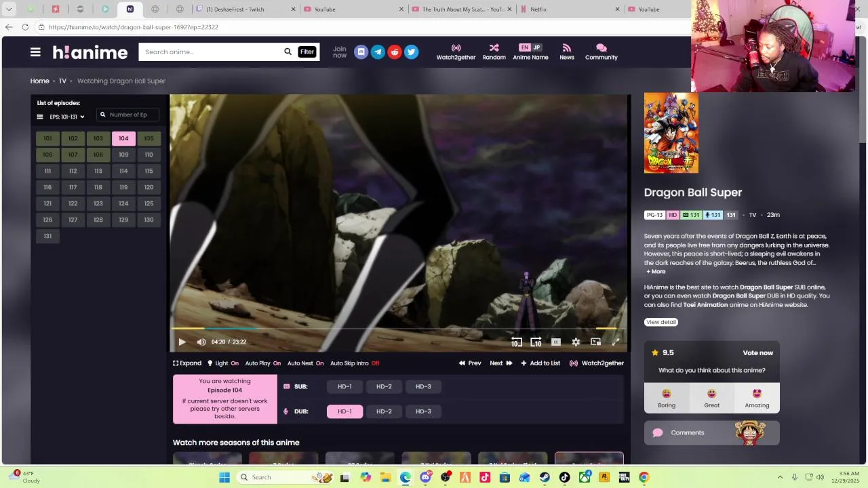The width and height of the screenshot is (868, 488).
Task: Open Watch2gether from the top navigation
Action: pyautogui.click(x=456, y=52)
